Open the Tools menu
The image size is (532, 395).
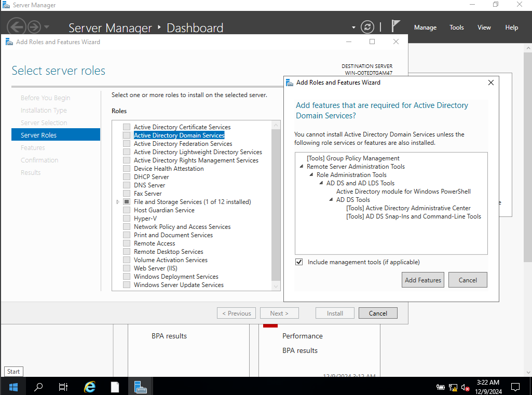[x=456, y=28]
